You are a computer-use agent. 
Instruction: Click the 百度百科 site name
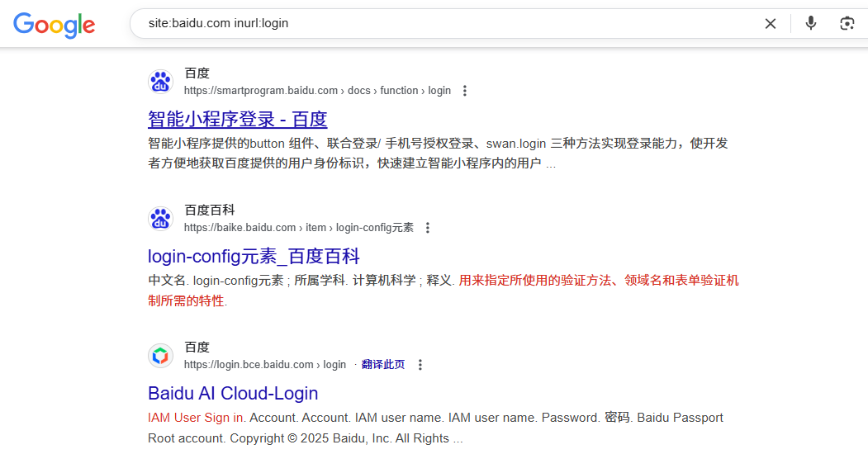(x=209, y=210)
